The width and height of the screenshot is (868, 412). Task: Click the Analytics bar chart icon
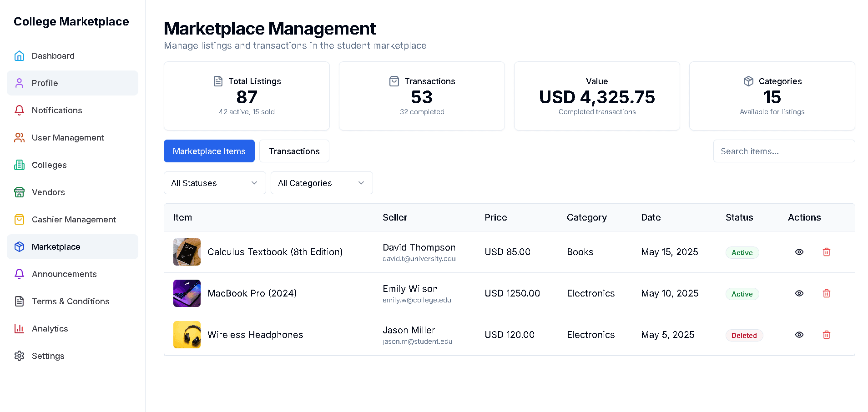coord(19,329)
